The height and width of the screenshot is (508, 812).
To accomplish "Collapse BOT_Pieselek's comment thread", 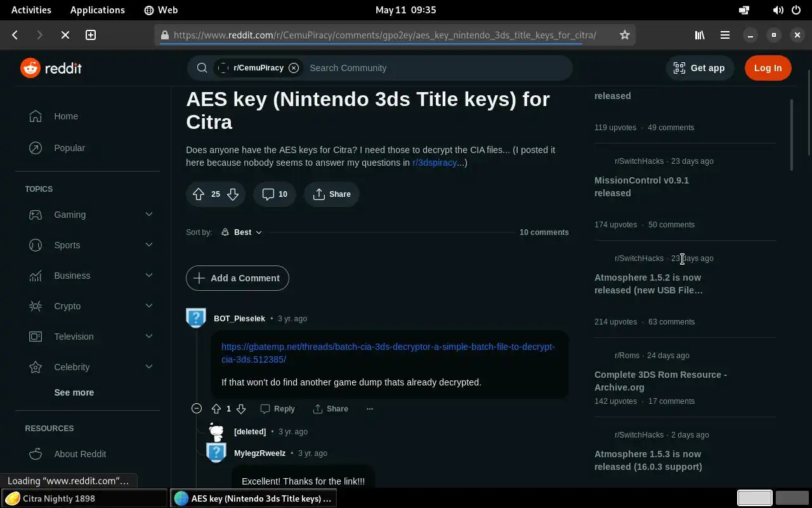I will pos(197,409).
